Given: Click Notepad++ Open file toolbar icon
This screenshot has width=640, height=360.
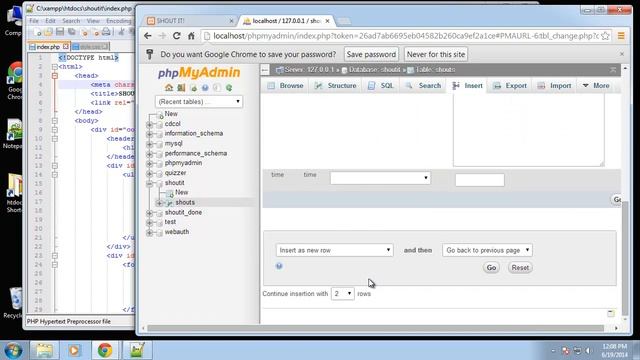Looking at the screenshot, I should click(x=48, y=32).
